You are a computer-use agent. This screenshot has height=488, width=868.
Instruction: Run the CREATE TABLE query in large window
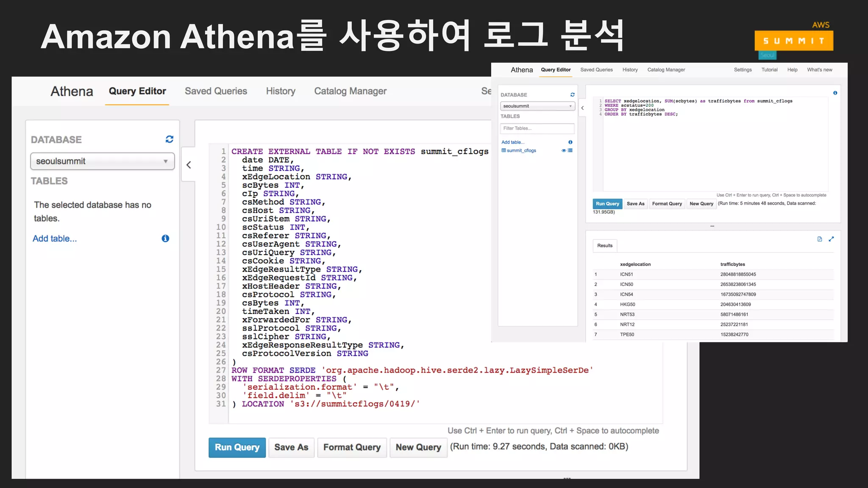237,447
